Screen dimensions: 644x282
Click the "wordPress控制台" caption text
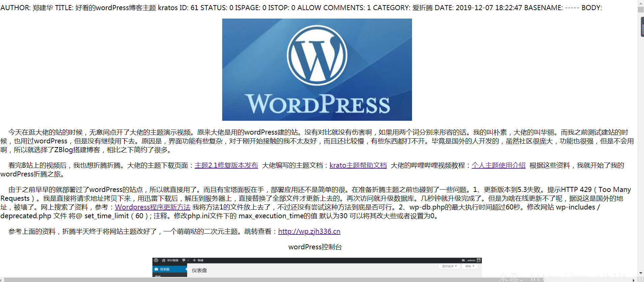click(315, 247)
